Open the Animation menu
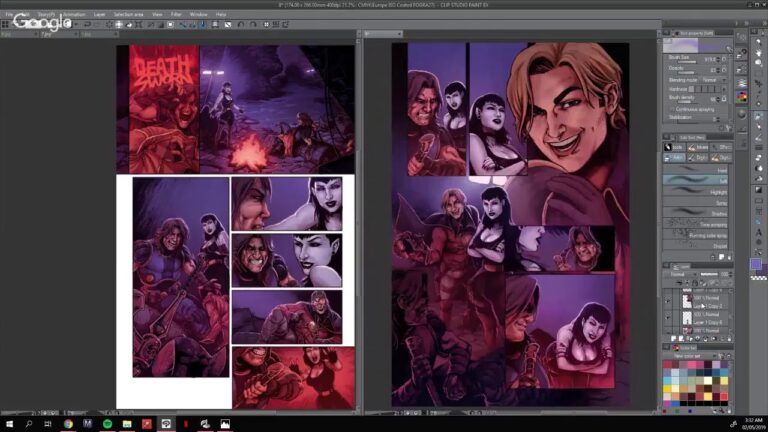 click(x=74, y=14)
